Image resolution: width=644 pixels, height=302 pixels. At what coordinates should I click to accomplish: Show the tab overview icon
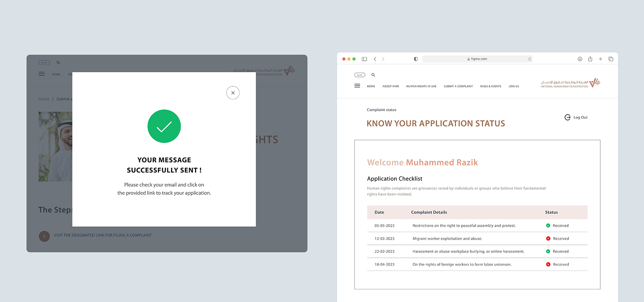[x=611, y=59]
